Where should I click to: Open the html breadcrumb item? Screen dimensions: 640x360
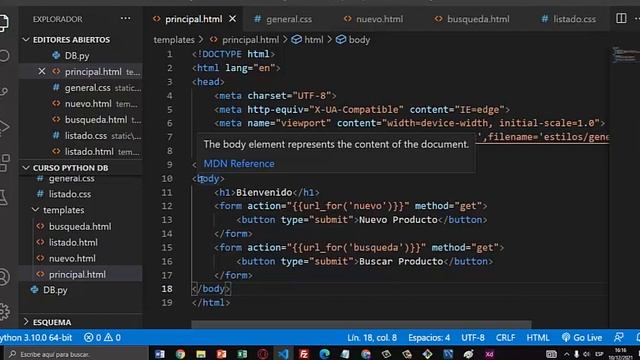pos(307,40)
